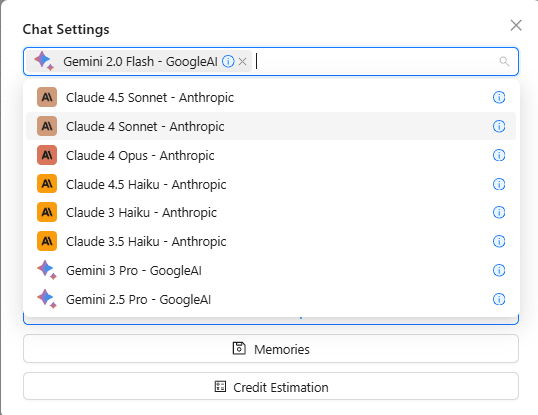Close the Chat Settings dialog
Viewport: 538px width, 415px height.
516,25
